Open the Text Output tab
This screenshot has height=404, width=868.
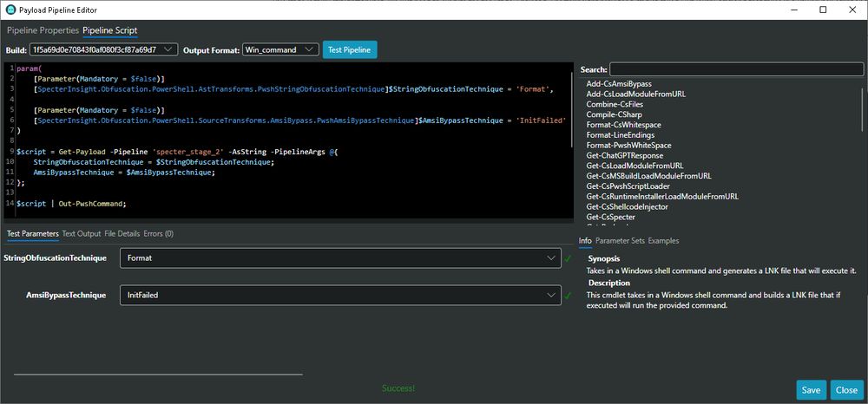[82, 234]
